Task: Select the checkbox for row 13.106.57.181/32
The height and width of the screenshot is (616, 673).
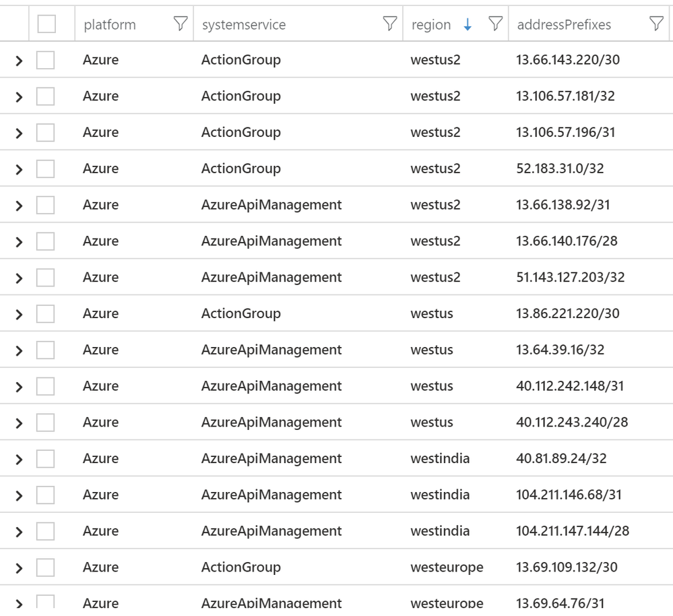Action: tap(46, 96)
